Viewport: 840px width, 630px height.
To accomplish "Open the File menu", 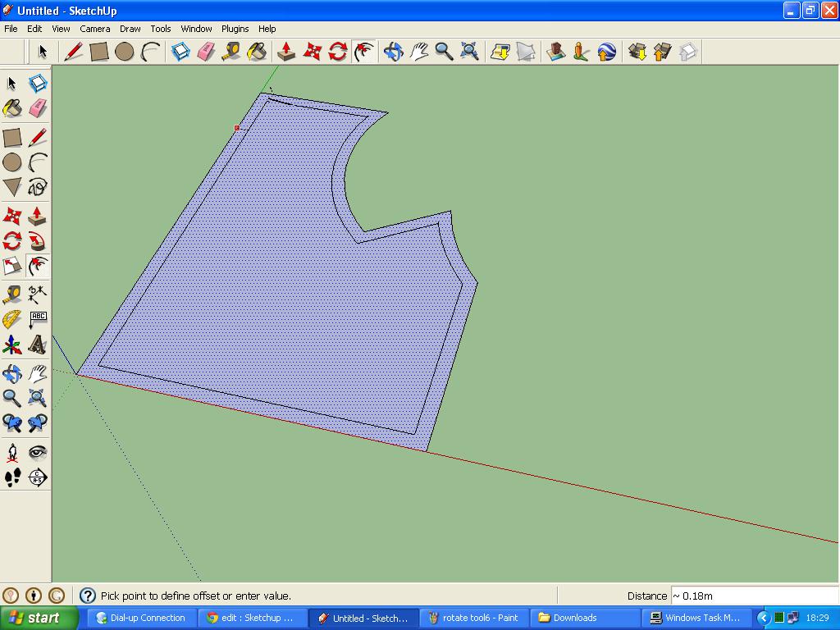I will [x=11, y=29].
